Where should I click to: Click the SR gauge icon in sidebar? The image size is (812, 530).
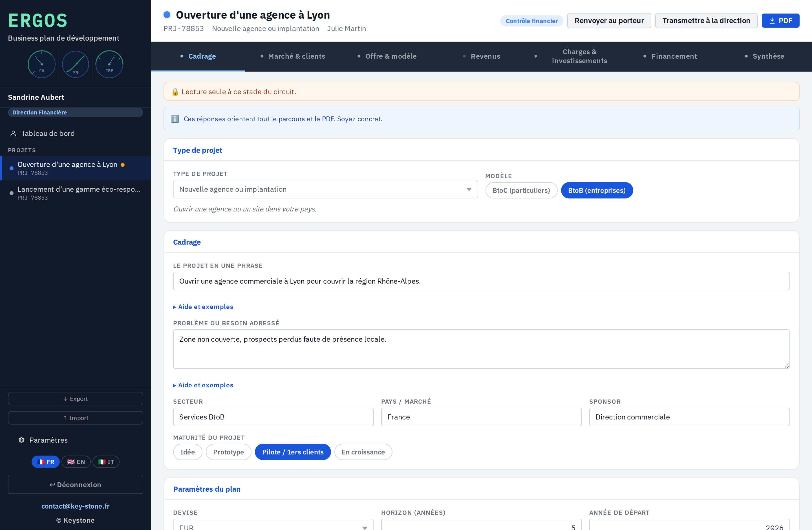[75, 64]
